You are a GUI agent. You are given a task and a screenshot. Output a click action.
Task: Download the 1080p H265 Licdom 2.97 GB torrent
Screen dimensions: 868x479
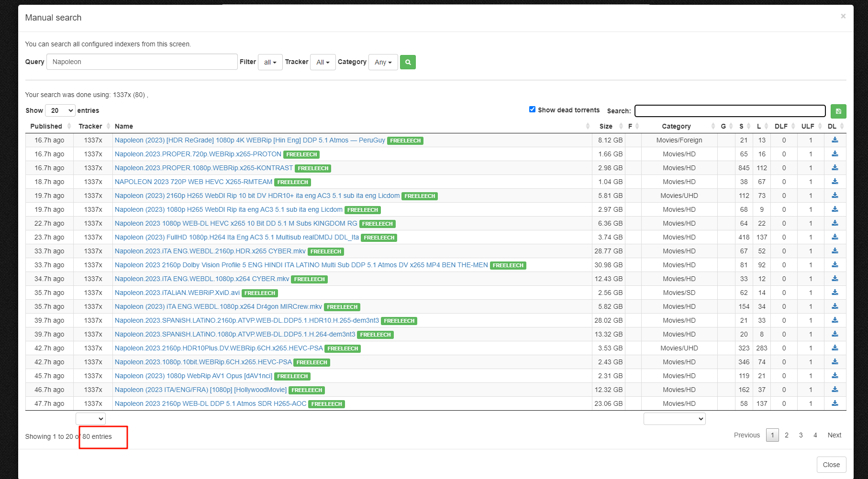(835, 209)
